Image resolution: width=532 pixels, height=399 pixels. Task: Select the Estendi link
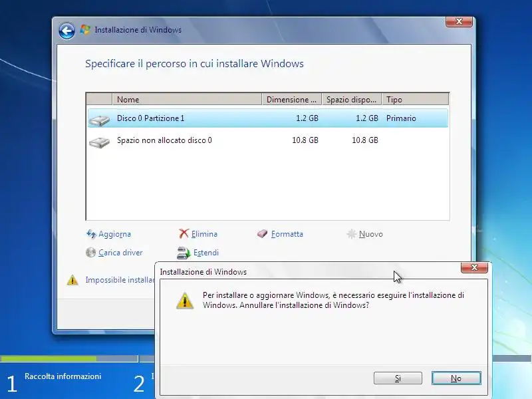click(206, 253)
